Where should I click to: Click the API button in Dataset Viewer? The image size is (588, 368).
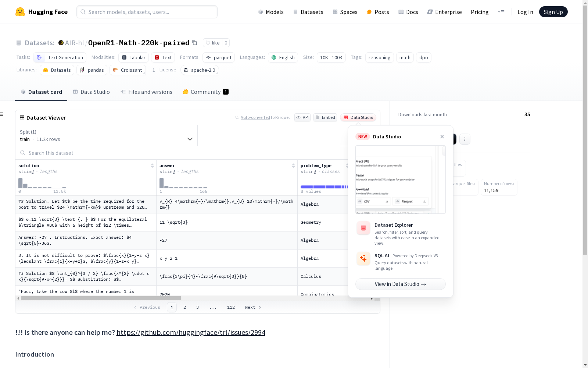pos(302,117)
